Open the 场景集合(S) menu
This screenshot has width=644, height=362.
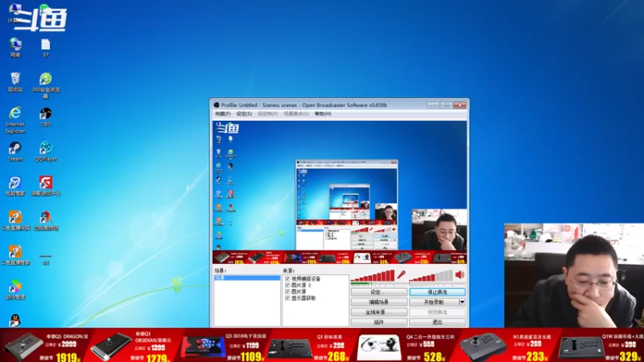(296, 113)
